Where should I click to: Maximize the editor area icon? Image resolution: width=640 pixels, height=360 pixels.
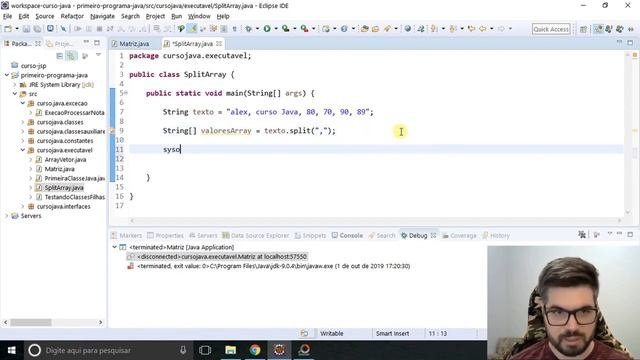630,42
